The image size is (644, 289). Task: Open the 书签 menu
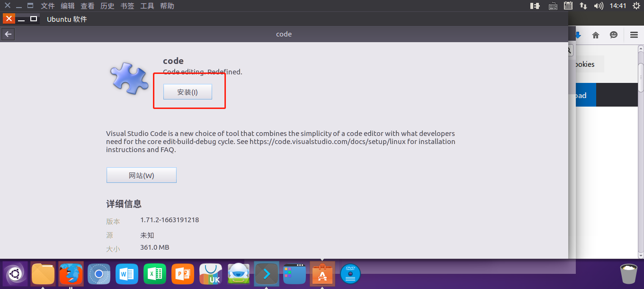coord(127,6)
